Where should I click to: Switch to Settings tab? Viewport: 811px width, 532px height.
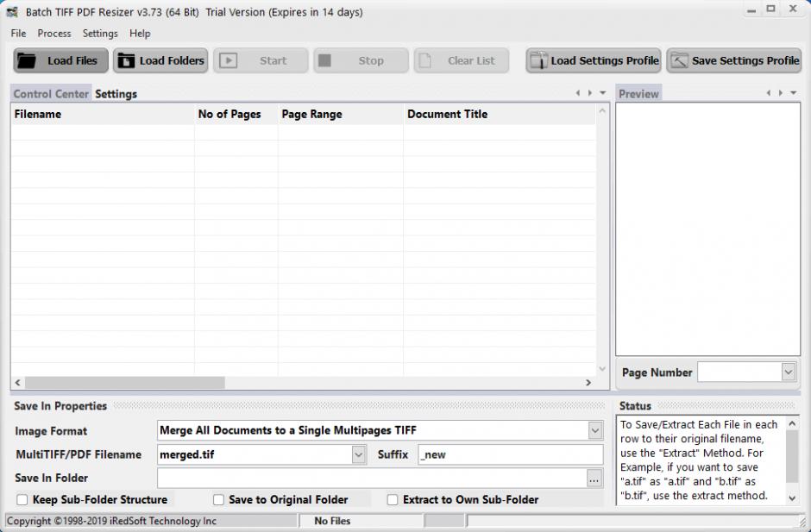[116, 94]
